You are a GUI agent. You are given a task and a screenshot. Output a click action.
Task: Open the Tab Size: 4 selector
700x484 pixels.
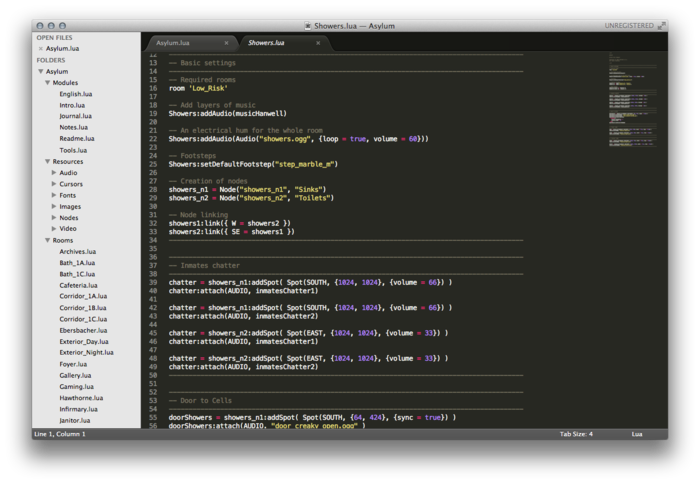pos(576,434)
